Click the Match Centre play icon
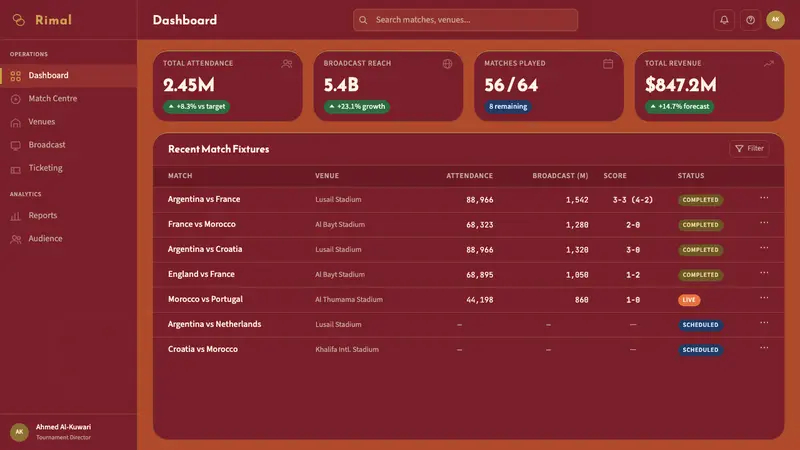This screenshot has height=450, width=800. (x=16, y=99)
